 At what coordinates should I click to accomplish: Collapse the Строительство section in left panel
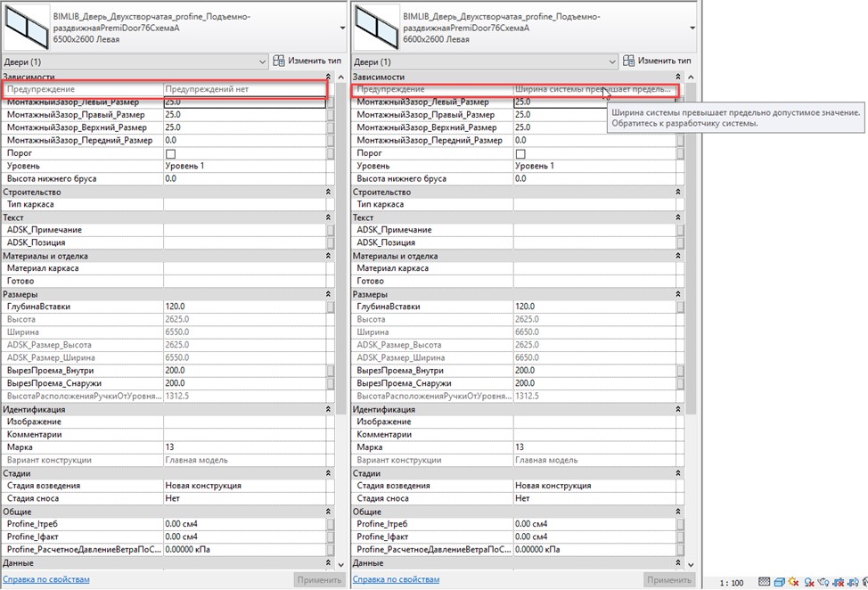(x=328, y=192)
